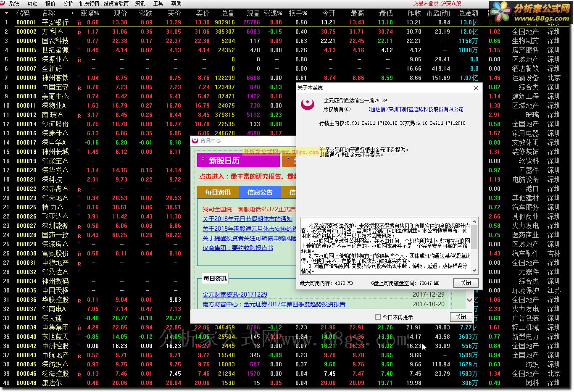
Task: Click the logo icon in 资讯中心 title bar
Action: [195, 141]
